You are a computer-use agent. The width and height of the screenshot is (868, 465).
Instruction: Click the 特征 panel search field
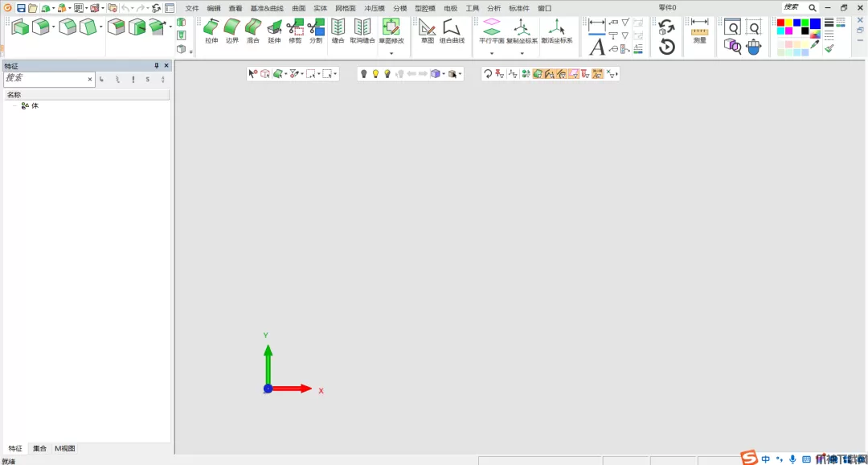pyautogui.click(x=45, y=79)
